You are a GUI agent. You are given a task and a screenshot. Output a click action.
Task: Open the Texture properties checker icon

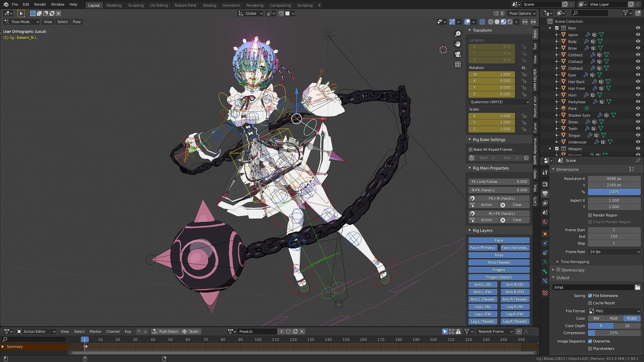(545, 293)
